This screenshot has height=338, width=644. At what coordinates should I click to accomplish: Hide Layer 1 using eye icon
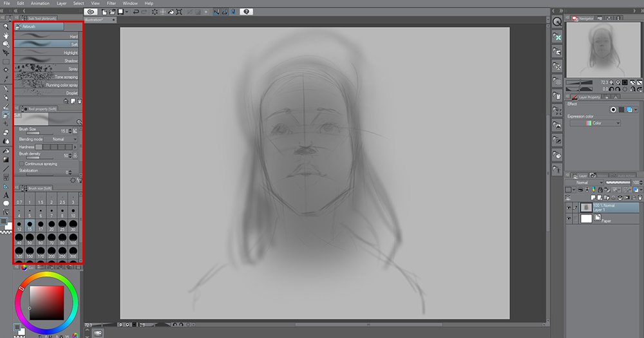click(569, 207)
